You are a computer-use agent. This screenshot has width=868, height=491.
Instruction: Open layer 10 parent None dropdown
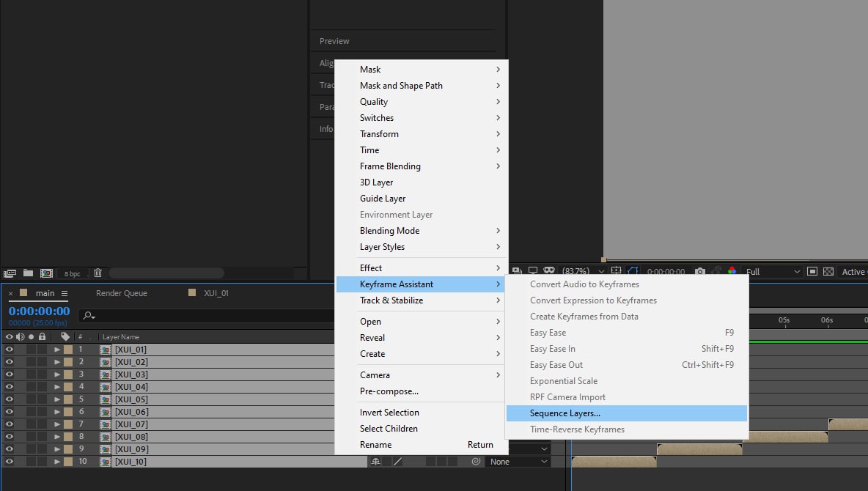coord(519,462)
